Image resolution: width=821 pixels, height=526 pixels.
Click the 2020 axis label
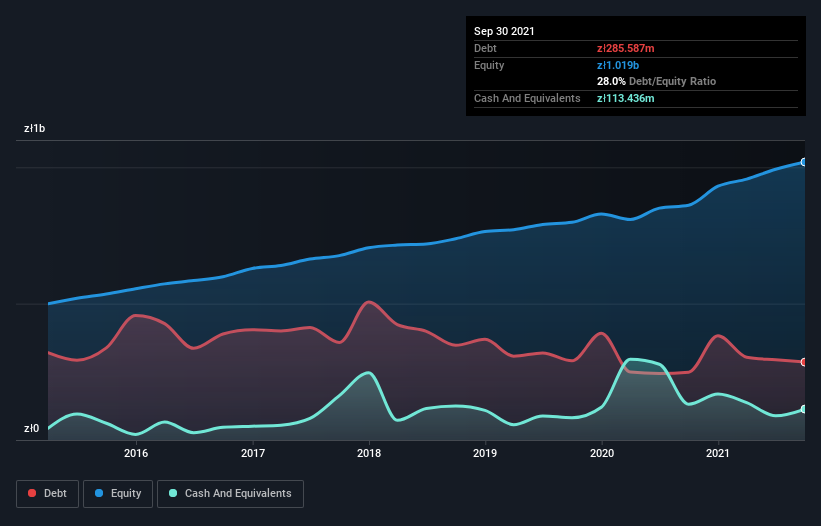point(602,453)
